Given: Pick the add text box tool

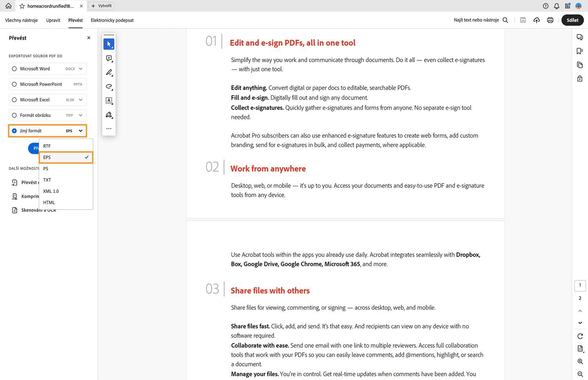Looking at the screenshot, I should click(109, 100).
